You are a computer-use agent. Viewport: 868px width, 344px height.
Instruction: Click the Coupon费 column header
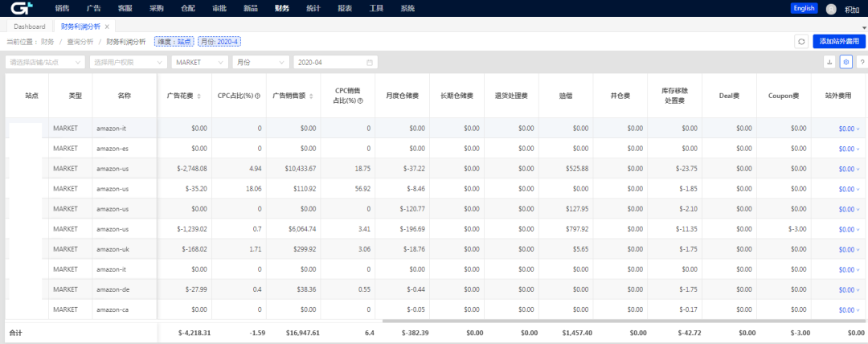784,96
